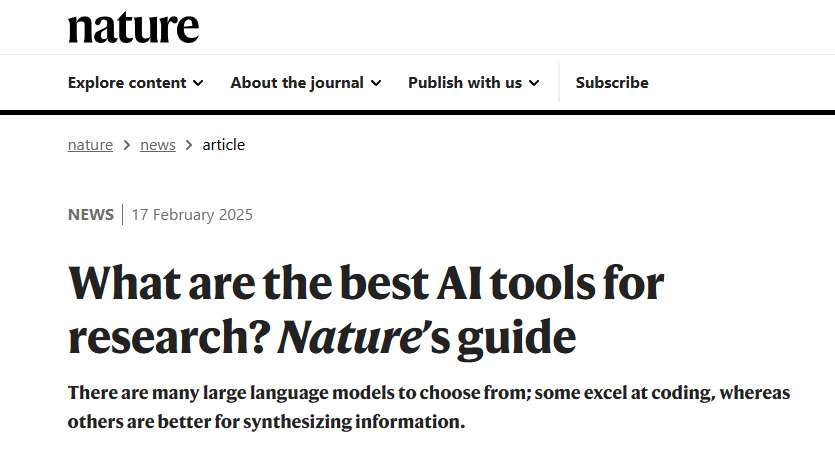This screenshot has width=835, height=462.
Task: Expand the Explore content chevron arrow
Action: (x=198, y=83)
